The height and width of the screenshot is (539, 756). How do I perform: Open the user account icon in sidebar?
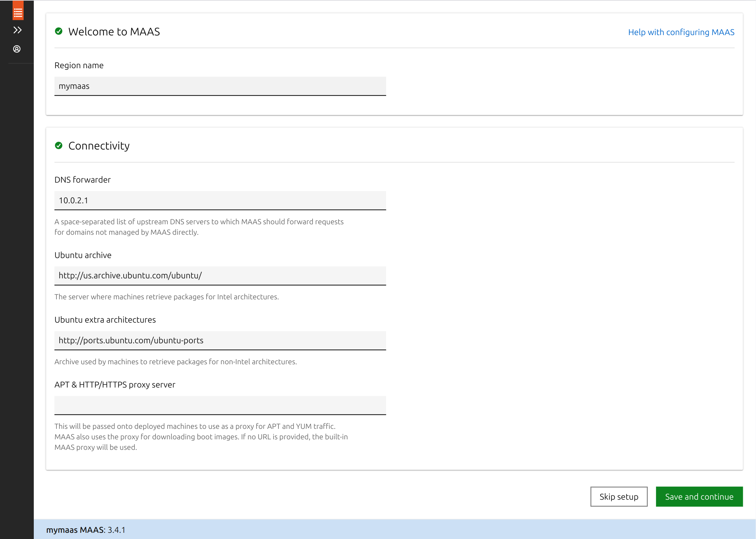[x=17, y=49]
